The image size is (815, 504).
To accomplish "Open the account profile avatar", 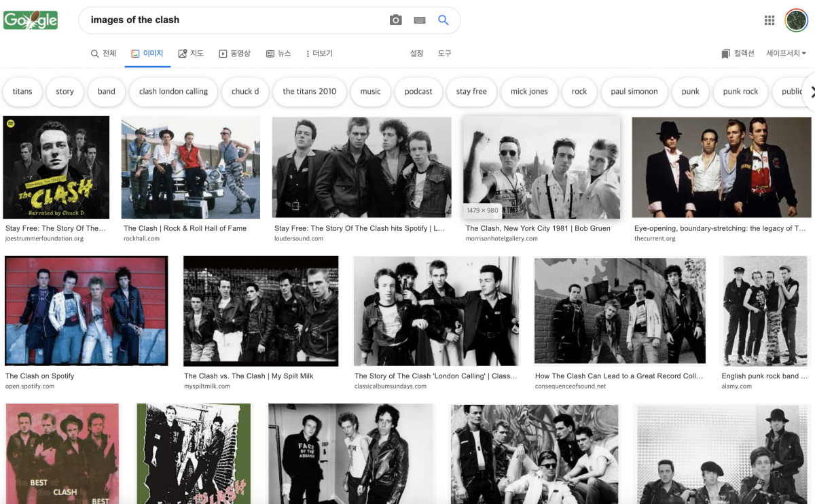I will tap(796, 20).
